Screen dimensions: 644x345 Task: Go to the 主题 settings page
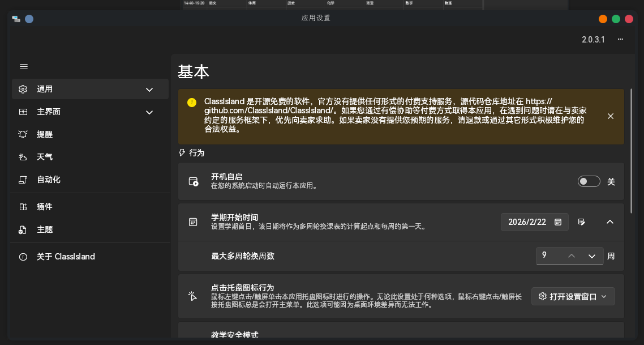pyautogui.click(x=45, y=230)
